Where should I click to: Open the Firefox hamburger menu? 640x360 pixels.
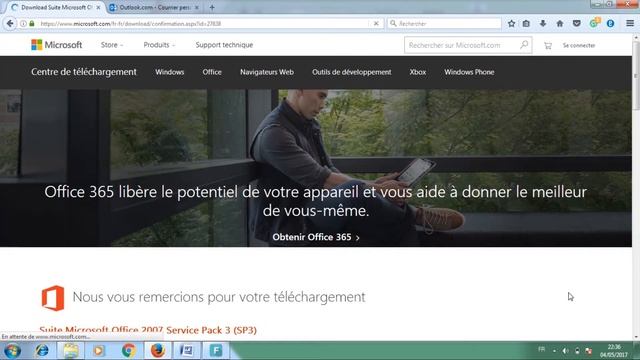(x=630, y=24)
